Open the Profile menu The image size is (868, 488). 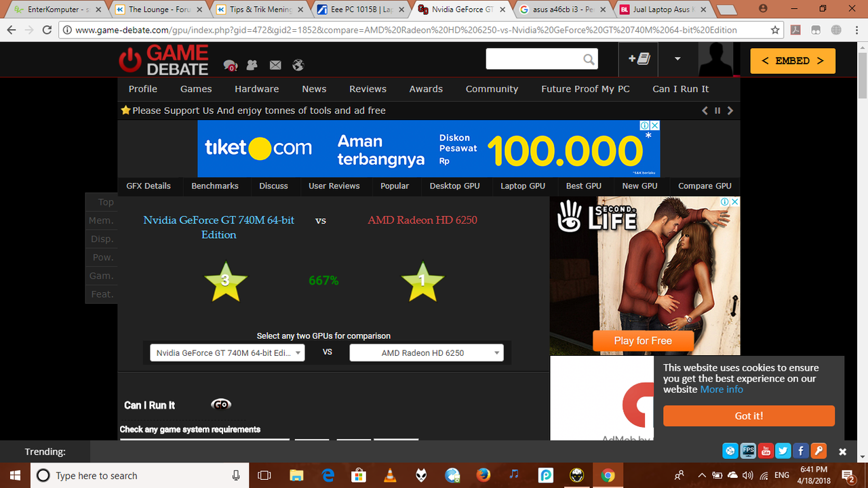coord(143,89)
